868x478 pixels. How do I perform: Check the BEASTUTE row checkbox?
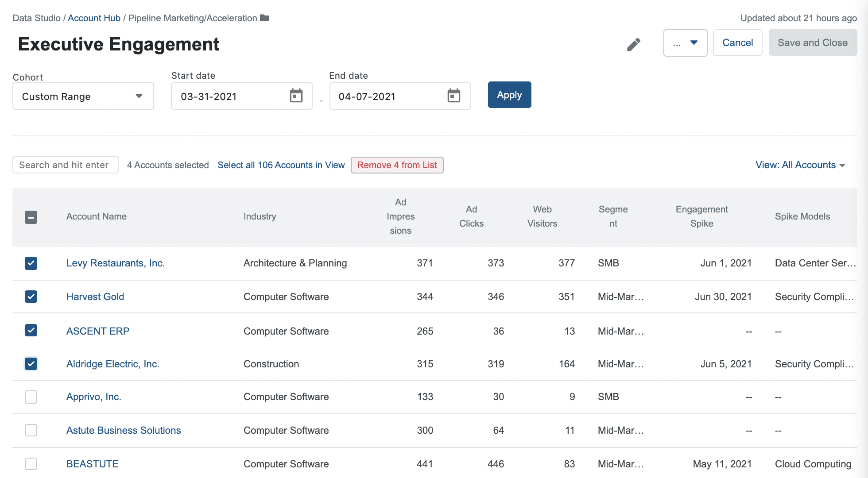pyautogui.click(x=31, y=464)
